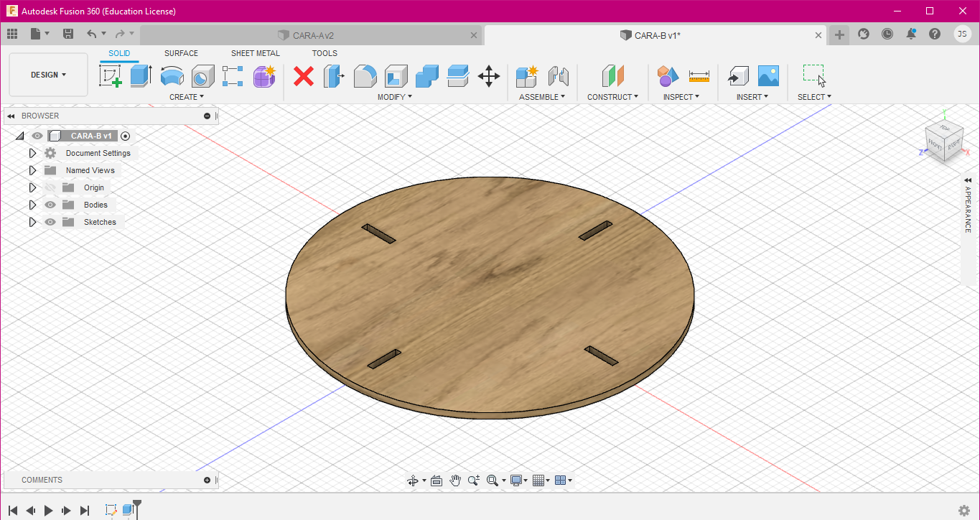Activate the Move/Copy tool
Viewport: 980px width, 520px height.
pos(489,76)
